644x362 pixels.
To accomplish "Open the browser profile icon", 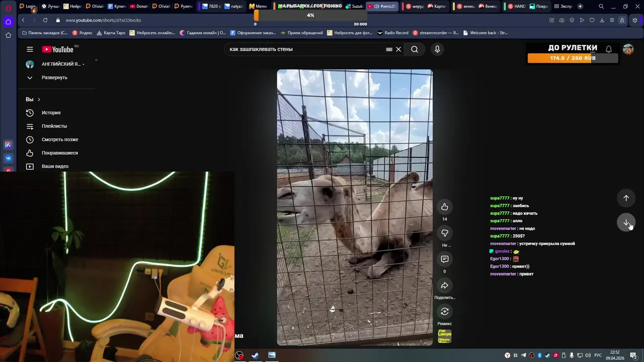I will coord(622,20).
